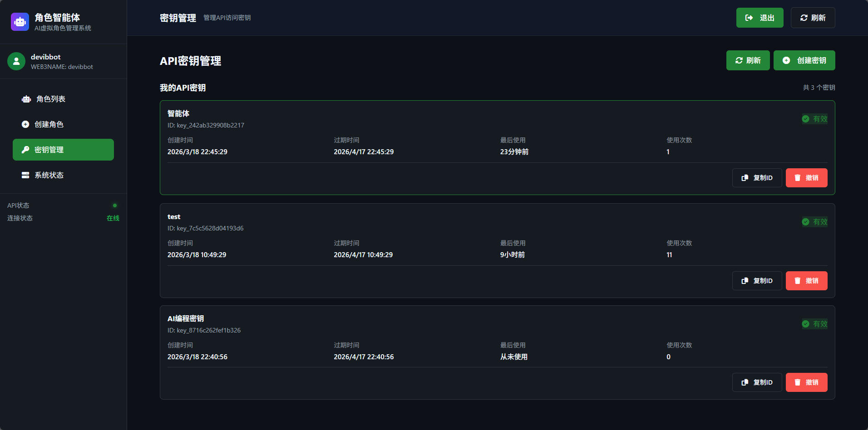Click ID key_7c5c5628d04193d6 text

(x=205, y=228)
